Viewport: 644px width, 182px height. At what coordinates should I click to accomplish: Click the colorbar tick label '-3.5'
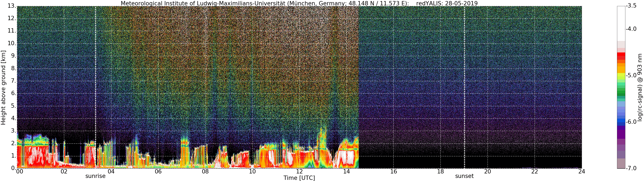coord(631,6)
